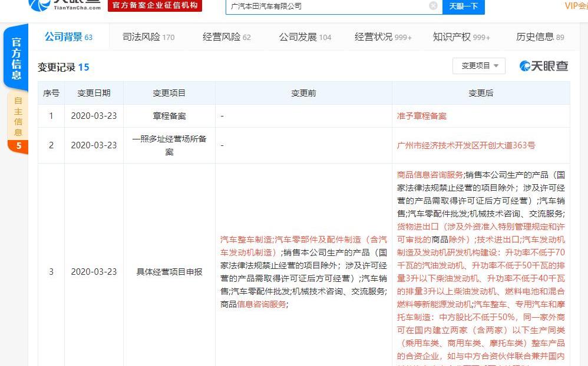The width and height of the screenshot is (588, 366).
Task: Click the 变更日期 column header
Action: (94, 93)
